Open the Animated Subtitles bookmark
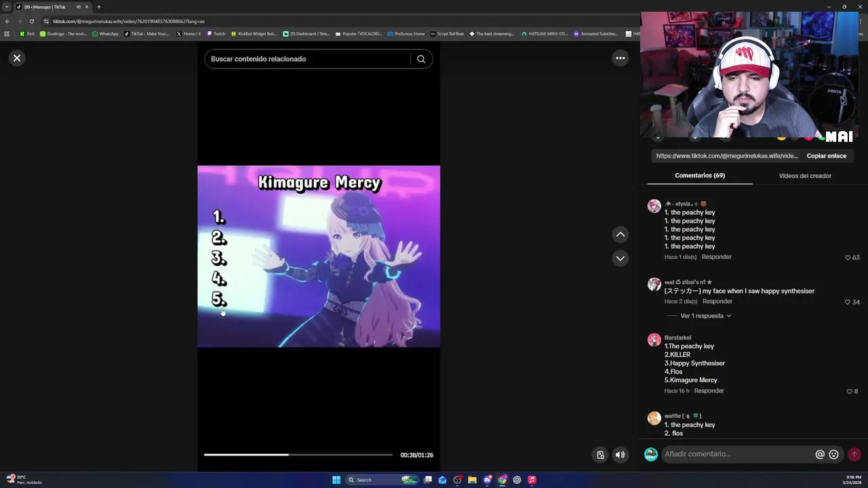This screenshot has height=488, width=868. tap(596, 34)
